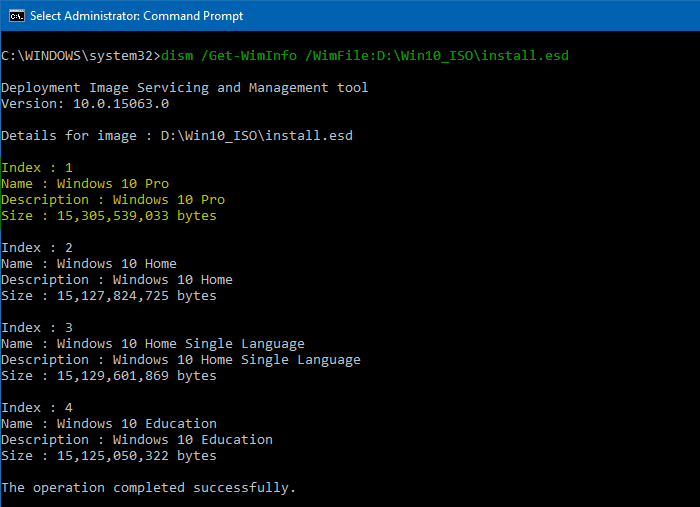The width and height of the screenshot is (700, 507).
Task: Click the 'Details for image' line
Action: pyautogui.click(x=177, y=136)
